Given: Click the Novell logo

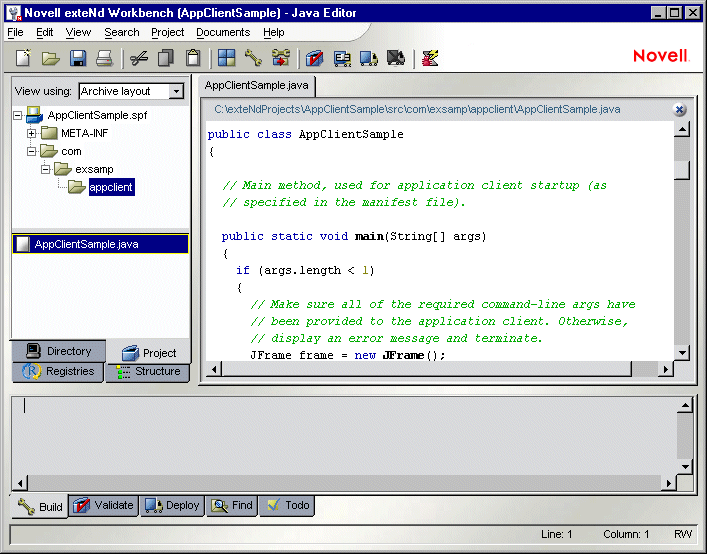Looking at the screenshot, I should pyautogui.click(x=661, y=56).
